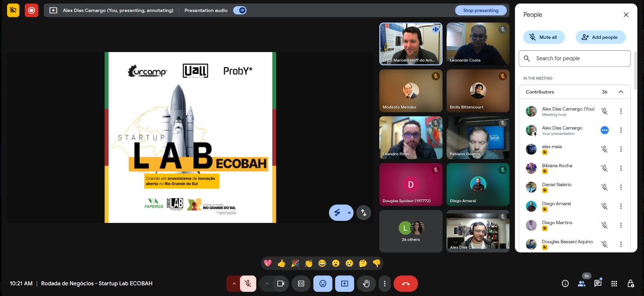This screenshot has width=644, height=296.
Task: Mute Douglas Bassani Aquino in the list
Action: point(604,244)
